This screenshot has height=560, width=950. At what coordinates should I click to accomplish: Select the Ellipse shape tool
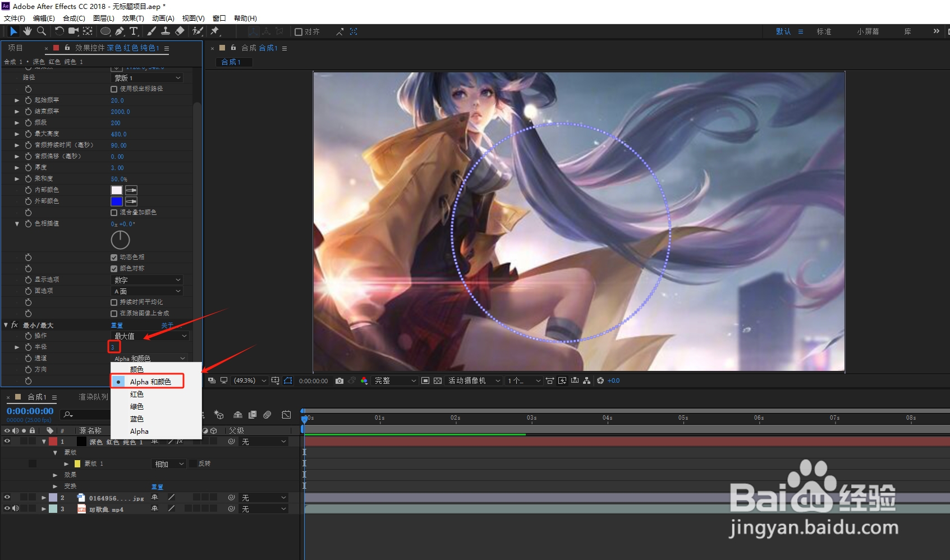105,31
